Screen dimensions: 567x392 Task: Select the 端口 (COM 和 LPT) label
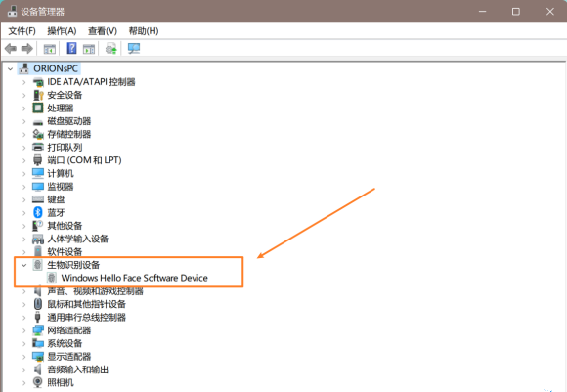tap(84, 160)
